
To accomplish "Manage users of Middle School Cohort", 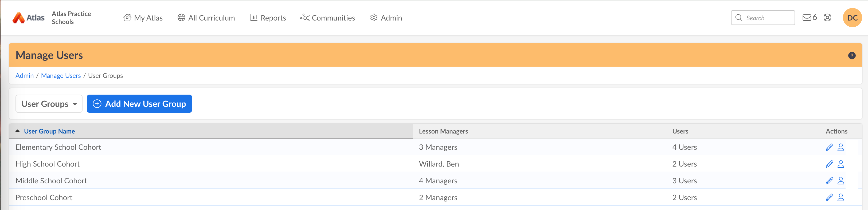I will coord(841,181).
